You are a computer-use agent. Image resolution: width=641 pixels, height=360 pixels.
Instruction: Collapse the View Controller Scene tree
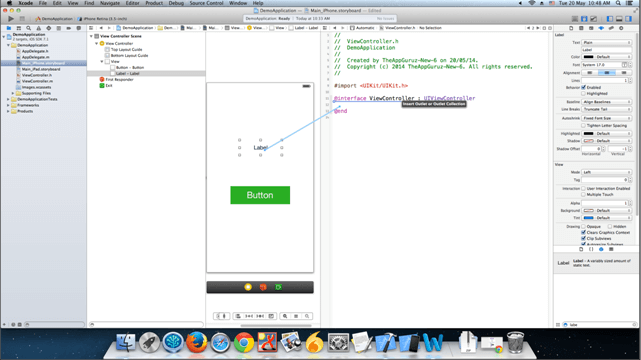[91, 36]
